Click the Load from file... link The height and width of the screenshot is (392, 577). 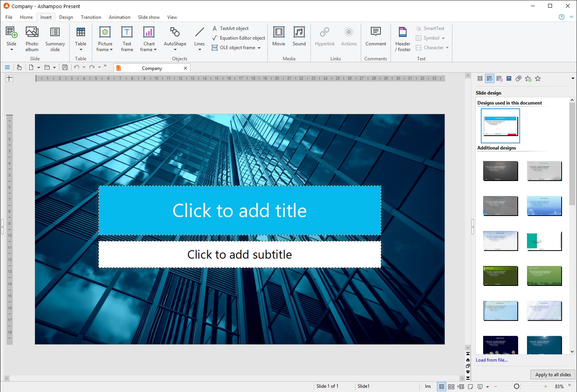pyautogui.click(x=492, y=360)
